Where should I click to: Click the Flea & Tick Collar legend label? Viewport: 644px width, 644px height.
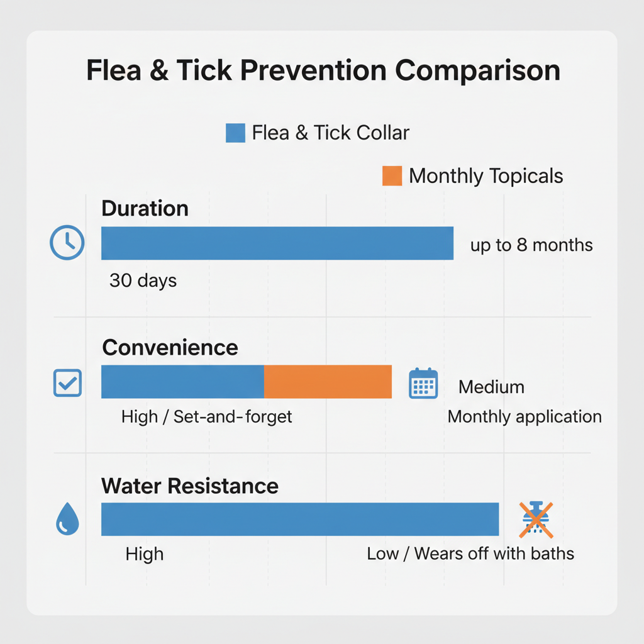pos(331,133)
